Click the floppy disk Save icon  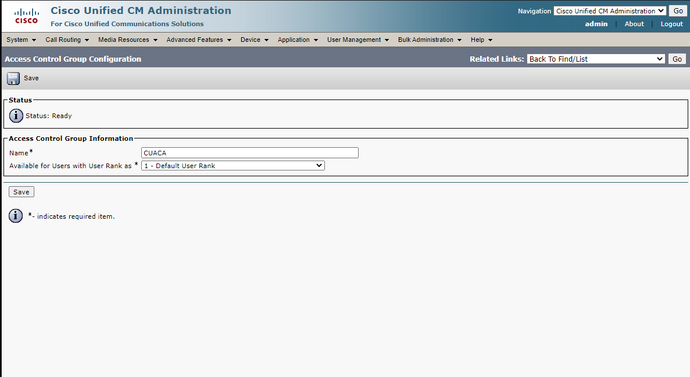click(13, 79)
